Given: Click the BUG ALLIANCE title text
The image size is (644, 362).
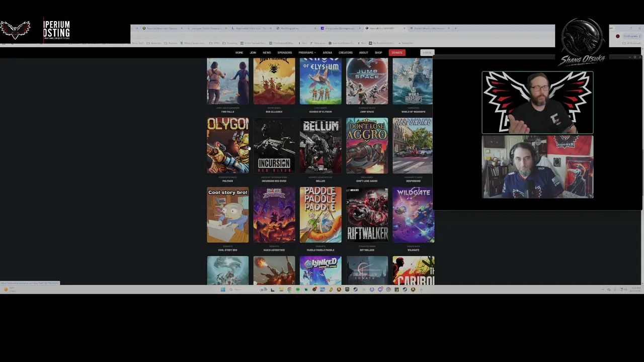Looking at the screenshot, I should click(274, 112).
